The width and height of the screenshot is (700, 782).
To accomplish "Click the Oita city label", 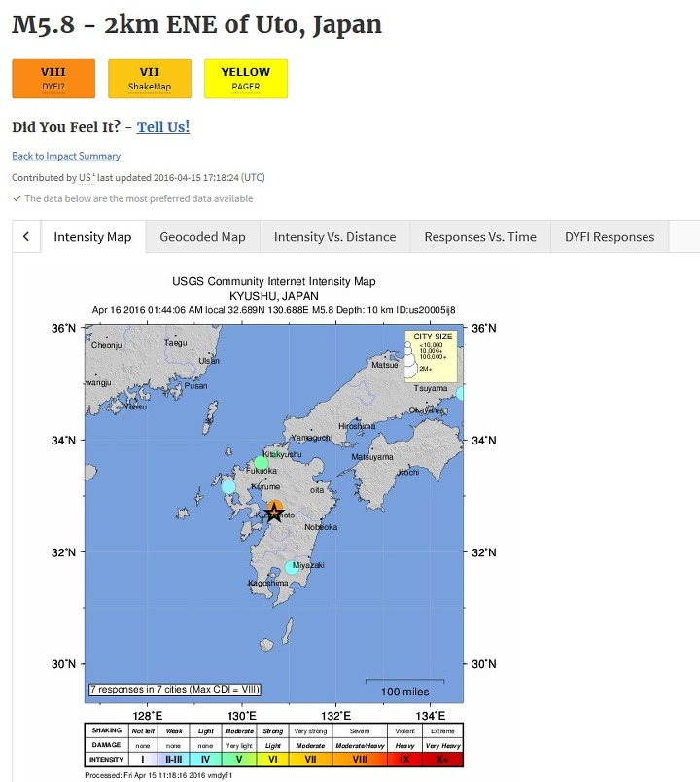I will (317, 490).
